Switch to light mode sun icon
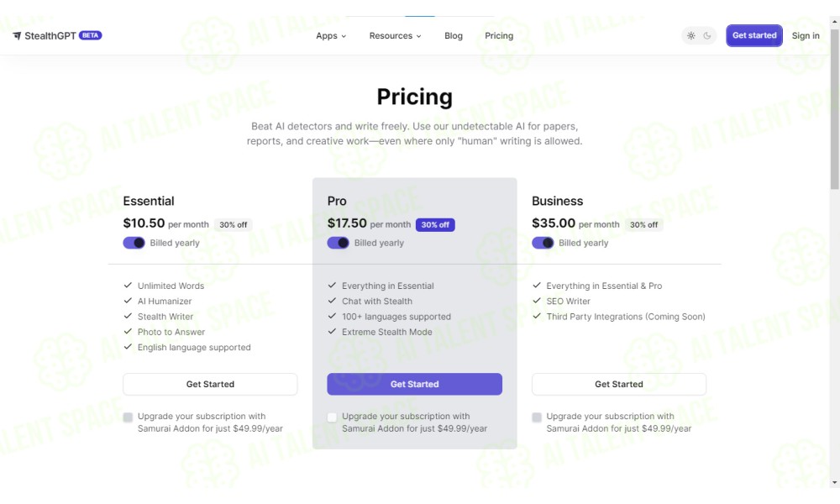Screen dimensions: 840x504 tap(691, 36)
